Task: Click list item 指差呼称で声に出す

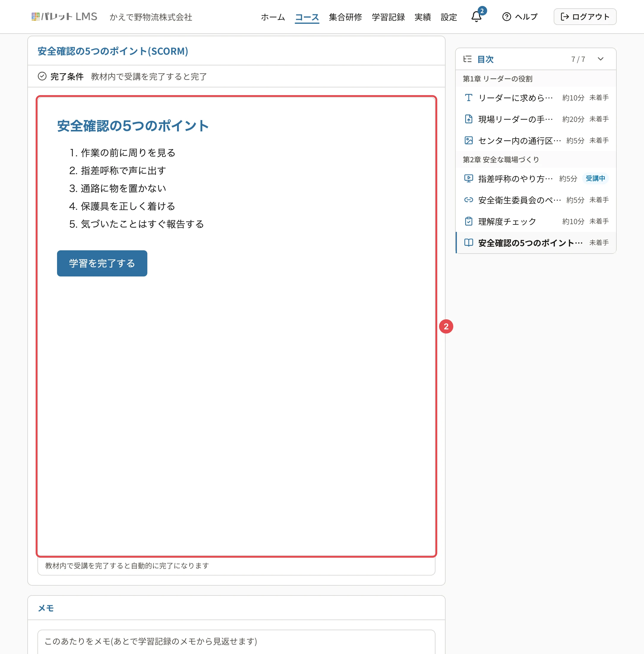Action: pyautogui.click(x=123, y=171)
